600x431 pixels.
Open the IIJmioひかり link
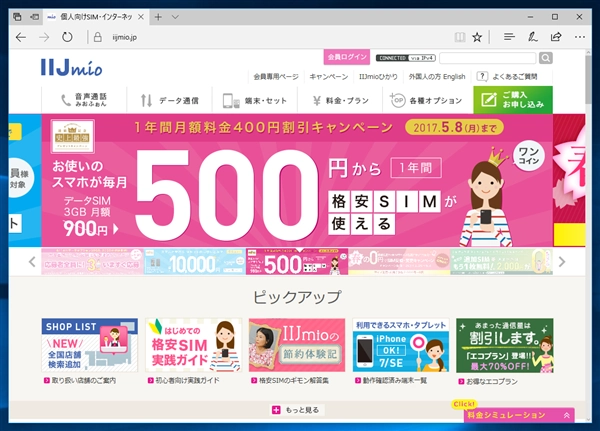378,77
